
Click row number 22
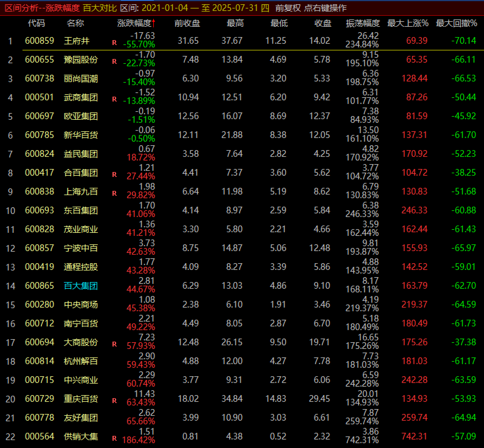pos(10,437)
